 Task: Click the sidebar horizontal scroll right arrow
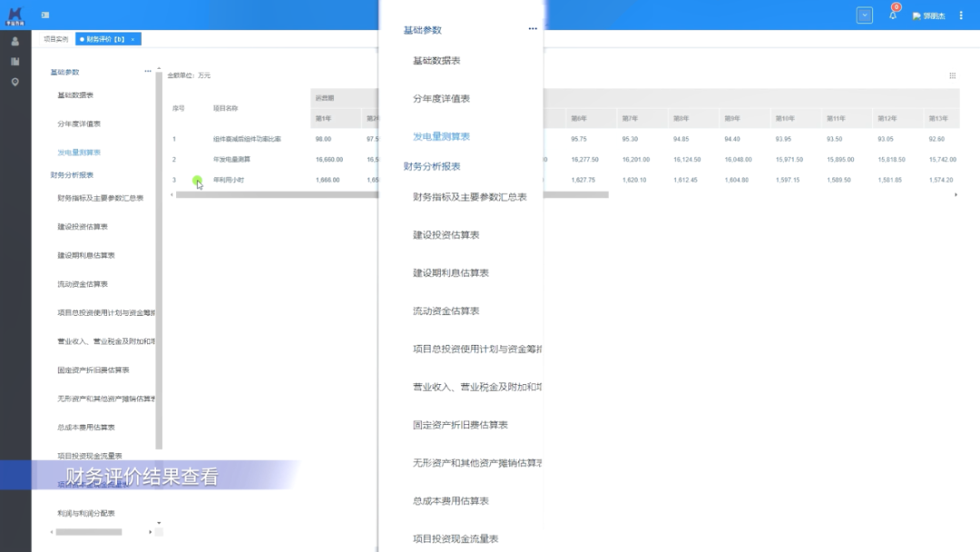point(150,532)
